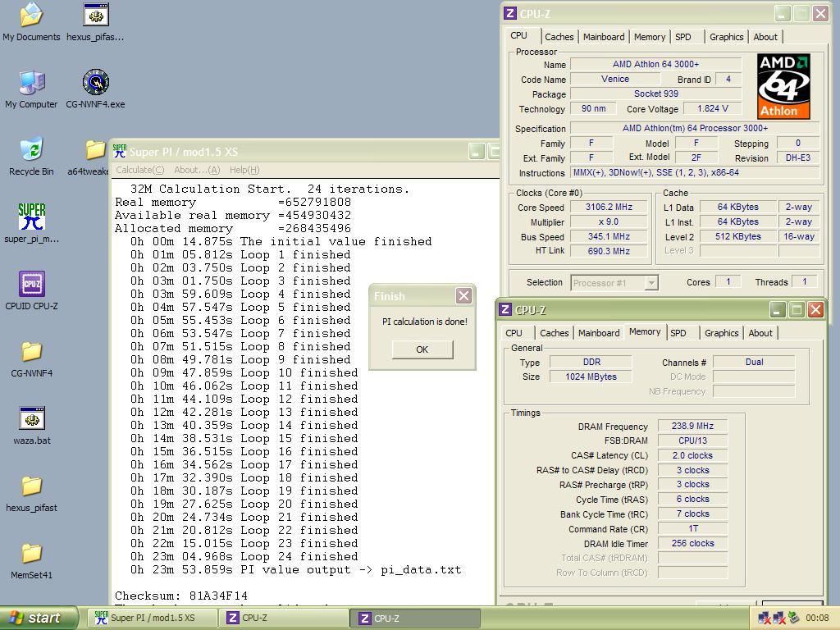Minimize the lower CPU-Z Memory window
The height and width of the screenshot is (630, 840).
coord(778,309)
